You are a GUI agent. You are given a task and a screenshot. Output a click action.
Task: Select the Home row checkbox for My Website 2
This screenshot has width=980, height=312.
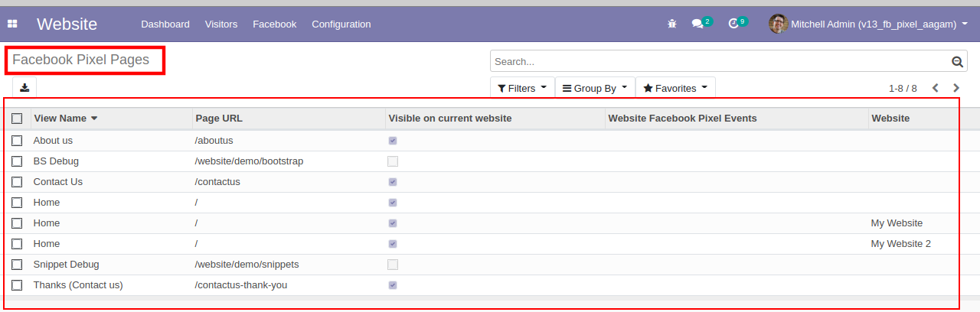tap(17, 244)
